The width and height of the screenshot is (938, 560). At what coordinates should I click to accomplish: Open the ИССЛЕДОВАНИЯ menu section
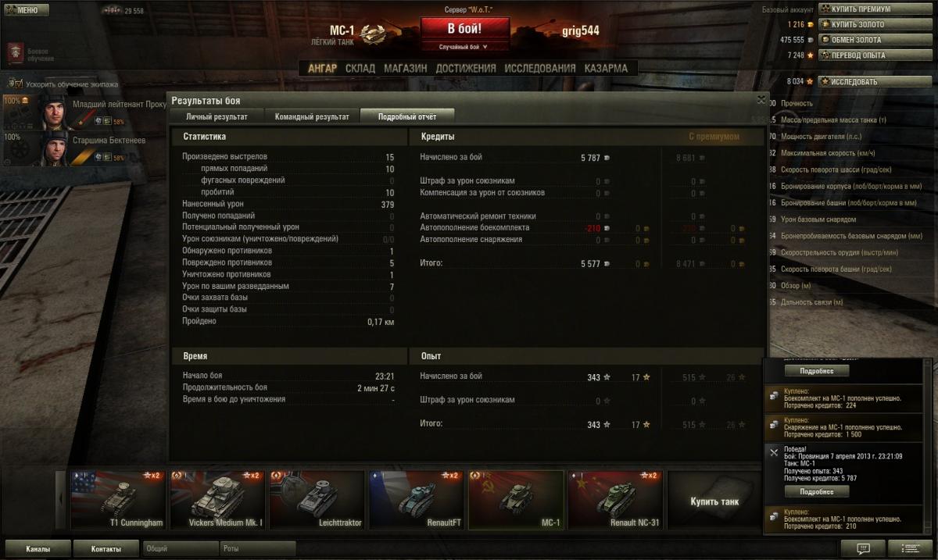540,68
